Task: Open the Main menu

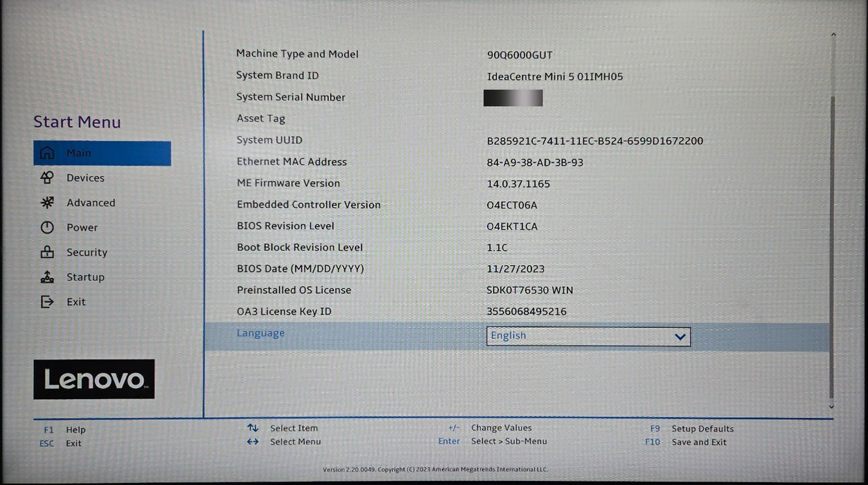Action: click(x=102, y=153)
